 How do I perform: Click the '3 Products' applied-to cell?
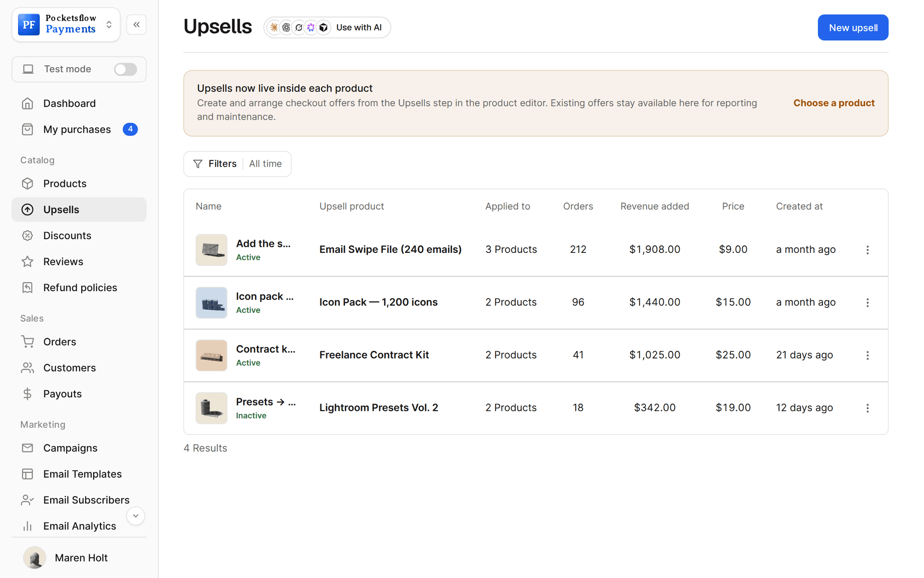tap(511, 249)
